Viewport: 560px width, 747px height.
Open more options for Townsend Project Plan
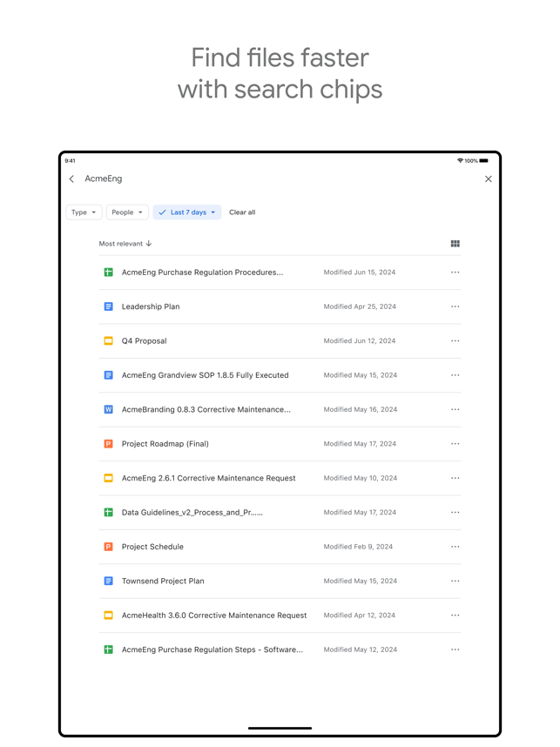455,582
